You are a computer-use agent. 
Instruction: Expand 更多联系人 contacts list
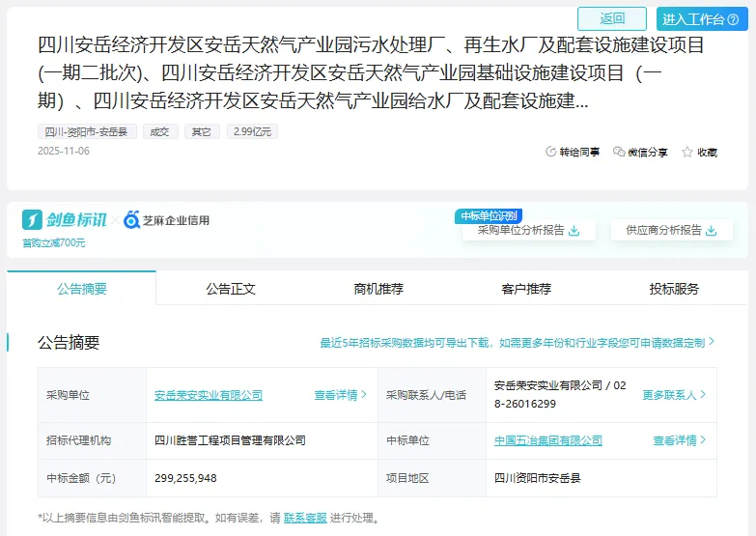click(674, 395)
